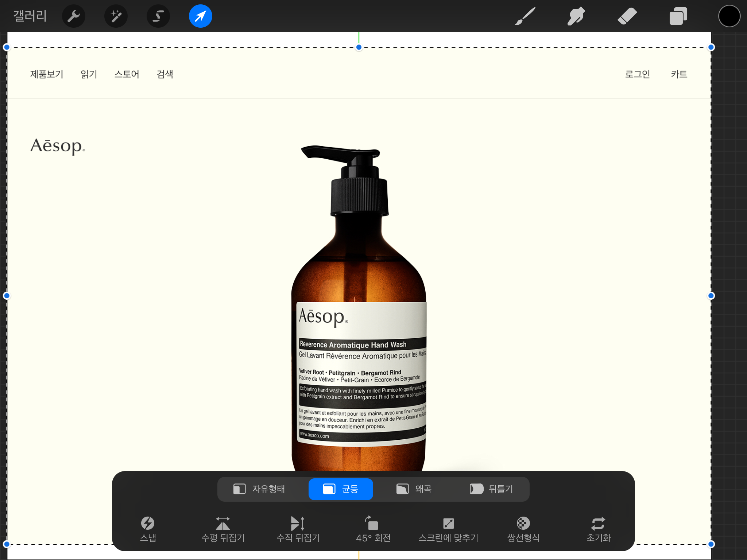The image size is (747, 560).
Task: Click the top-right blue transform handle
Action: [x=711, y=47]
